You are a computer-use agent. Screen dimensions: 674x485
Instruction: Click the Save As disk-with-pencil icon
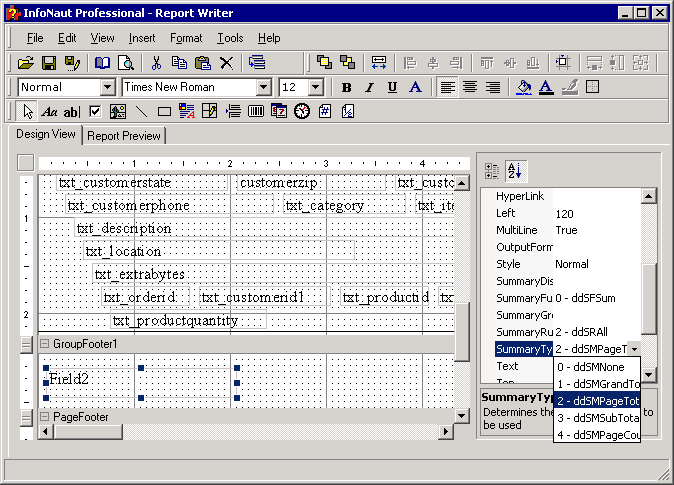pos(72,63)
